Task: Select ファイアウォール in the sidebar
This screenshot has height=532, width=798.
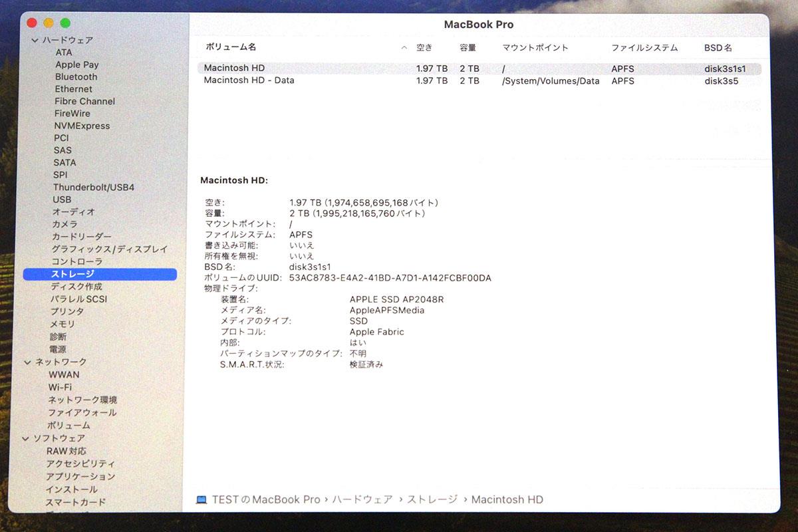Action: coord(82,413)
